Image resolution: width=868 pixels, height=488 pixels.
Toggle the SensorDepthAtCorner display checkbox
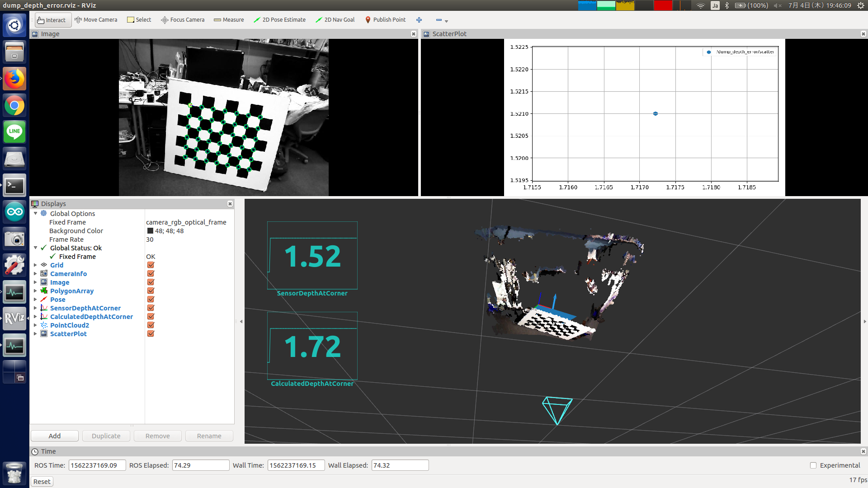[x=151, y=308]
